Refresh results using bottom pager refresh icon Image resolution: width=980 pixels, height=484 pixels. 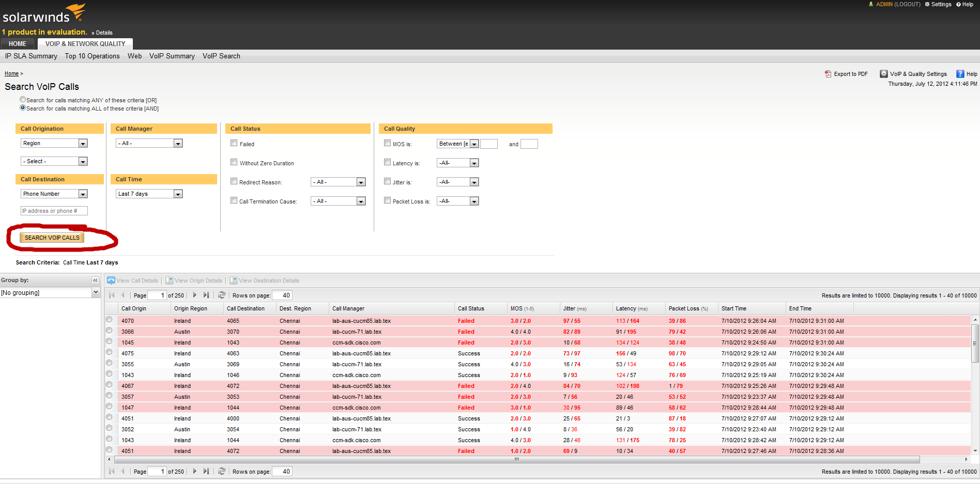222,471
